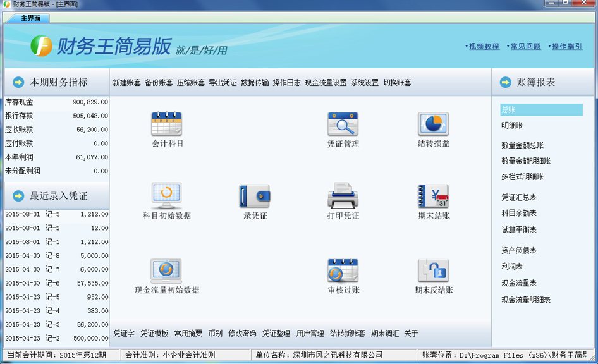Open 科目初始数据 monitor icon
Viewport: 598px width, 364px height.
click(x=167, y=196)
